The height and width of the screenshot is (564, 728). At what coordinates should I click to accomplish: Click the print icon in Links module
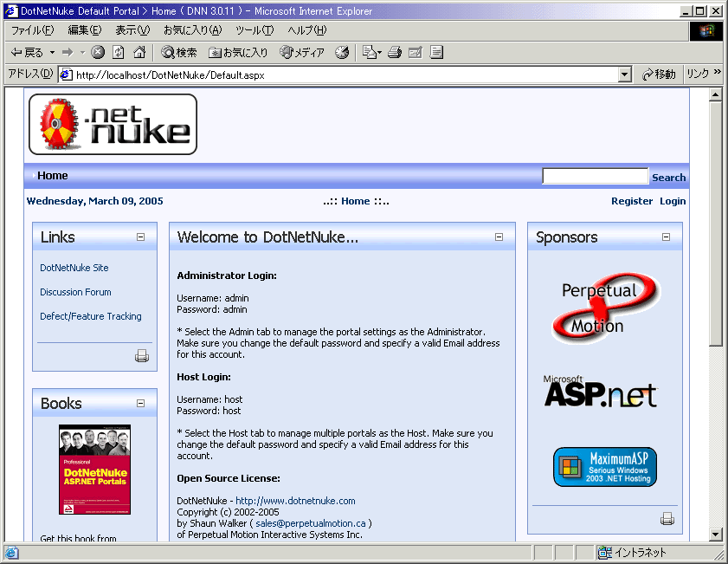tap(142, 356)
